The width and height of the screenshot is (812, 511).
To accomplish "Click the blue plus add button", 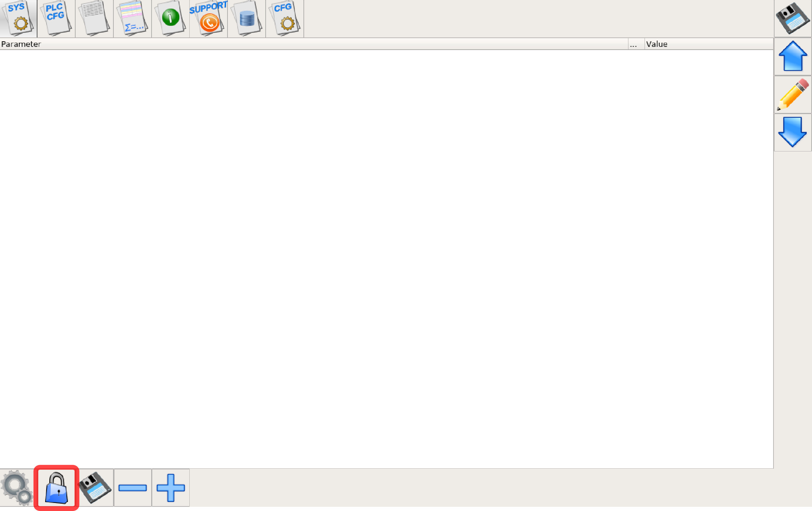I will (170, 488).
